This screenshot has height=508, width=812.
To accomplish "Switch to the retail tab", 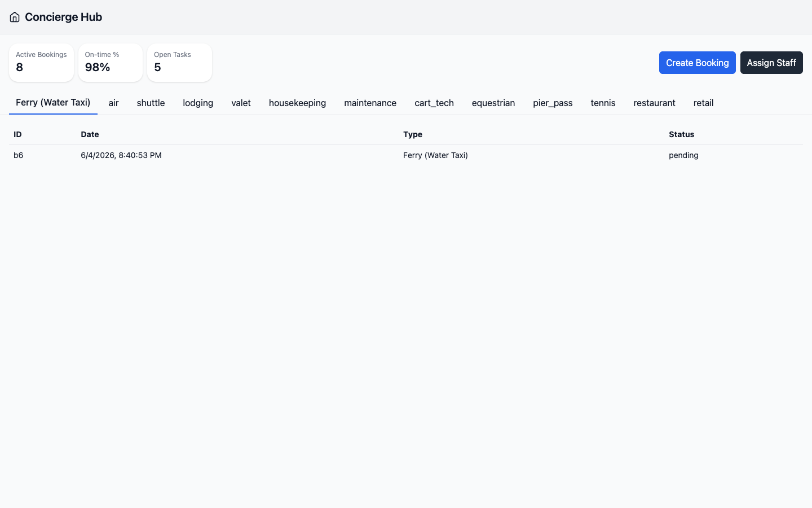I will [703, 103].
